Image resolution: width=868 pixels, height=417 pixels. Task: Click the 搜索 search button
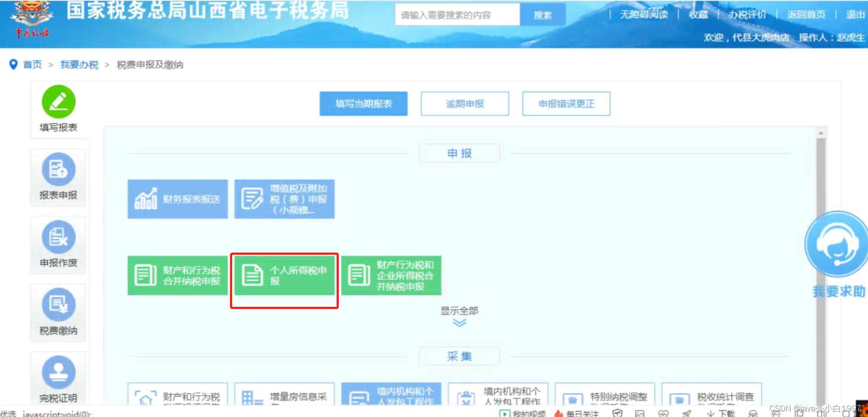tap(542, 14)
